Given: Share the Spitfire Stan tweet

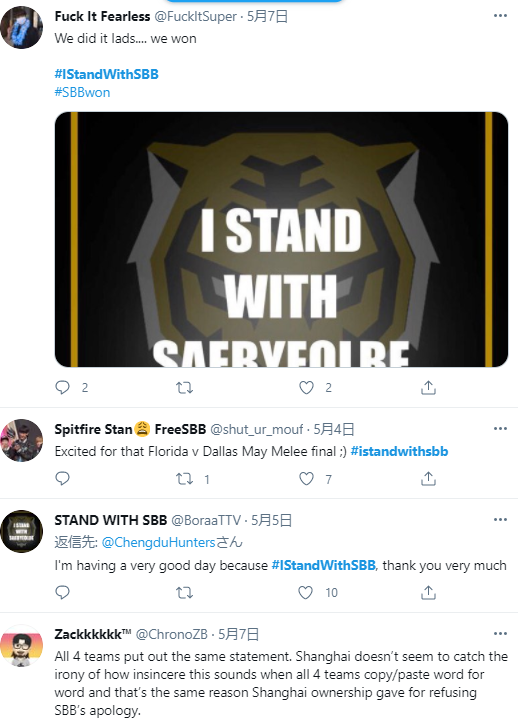Looking at the screenshot, I should (428, 478).
